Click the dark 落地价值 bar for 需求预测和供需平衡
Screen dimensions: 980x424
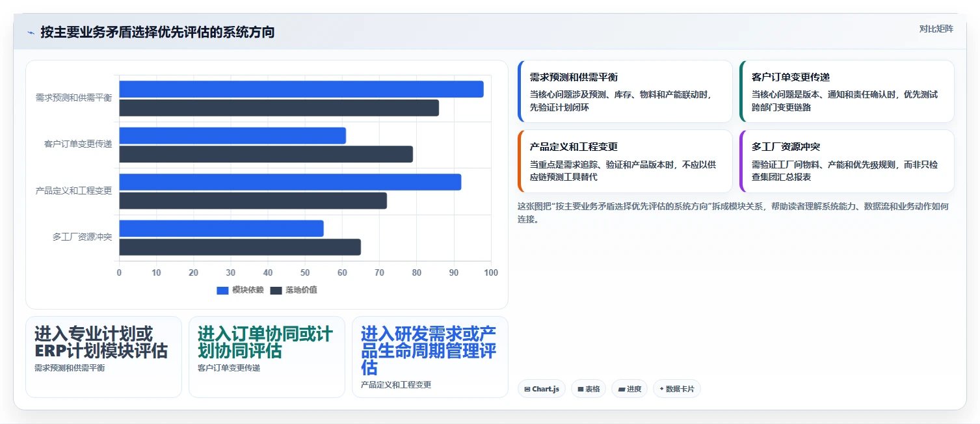(x=279, y=108)
